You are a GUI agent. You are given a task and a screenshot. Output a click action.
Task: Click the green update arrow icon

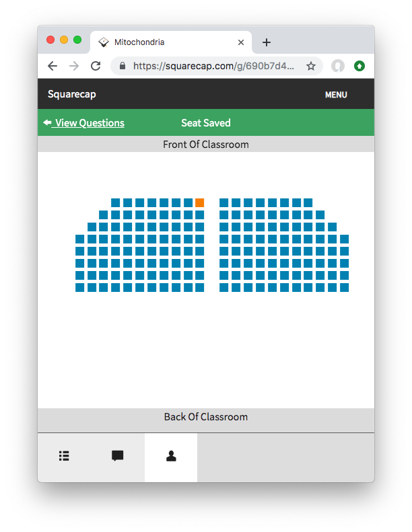(359, 66)
